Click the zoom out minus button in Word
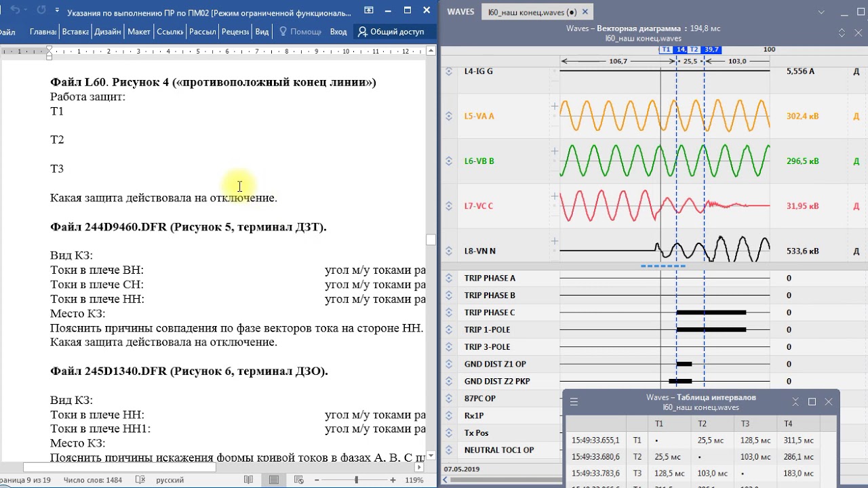868x488 pixels. [x=317, y=480]
